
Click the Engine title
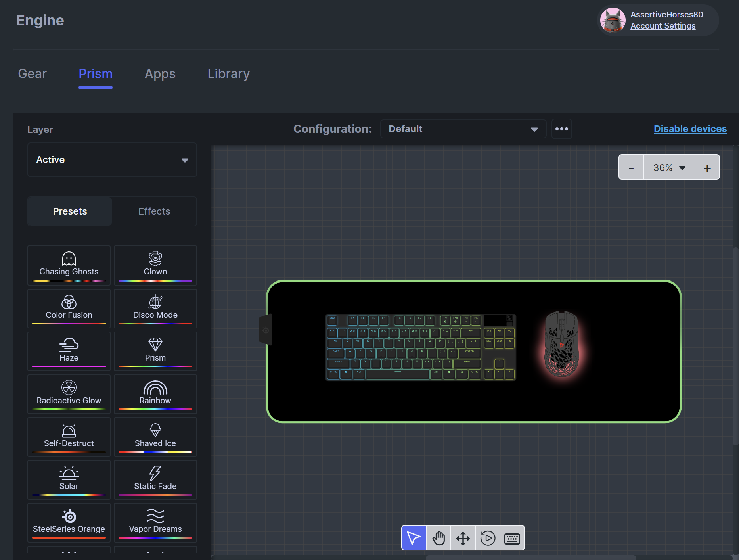pyautogui.click(x=40, y=20)
